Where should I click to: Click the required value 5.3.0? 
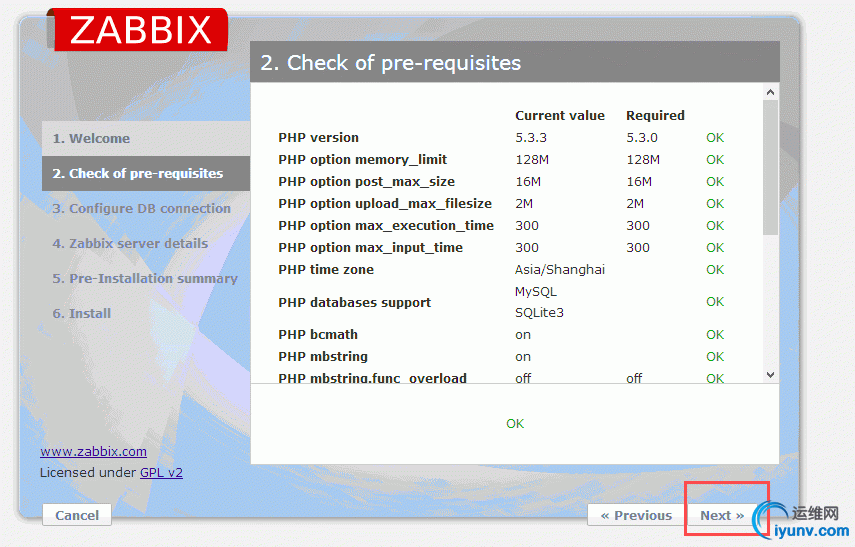pos(642,137)
